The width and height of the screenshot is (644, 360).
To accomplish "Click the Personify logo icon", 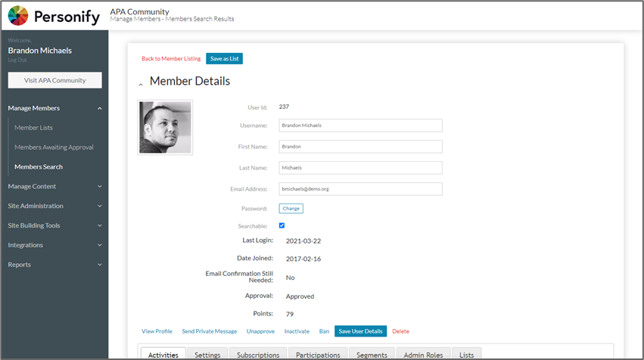I will (x=18, y=16).
